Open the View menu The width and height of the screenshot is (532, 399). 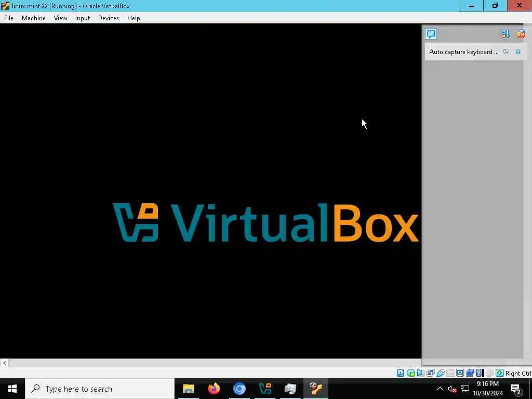[60, 18]
